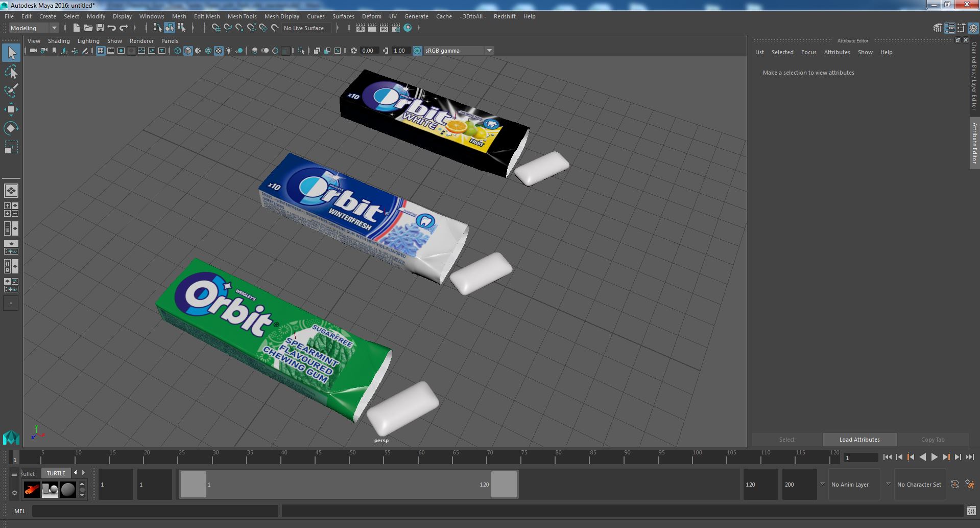Image resolution: width=980 pixels, height=528 pixels.
Task: Open the panel layout dropdown arrow in toolbox
Action: [x=11, y=303]
